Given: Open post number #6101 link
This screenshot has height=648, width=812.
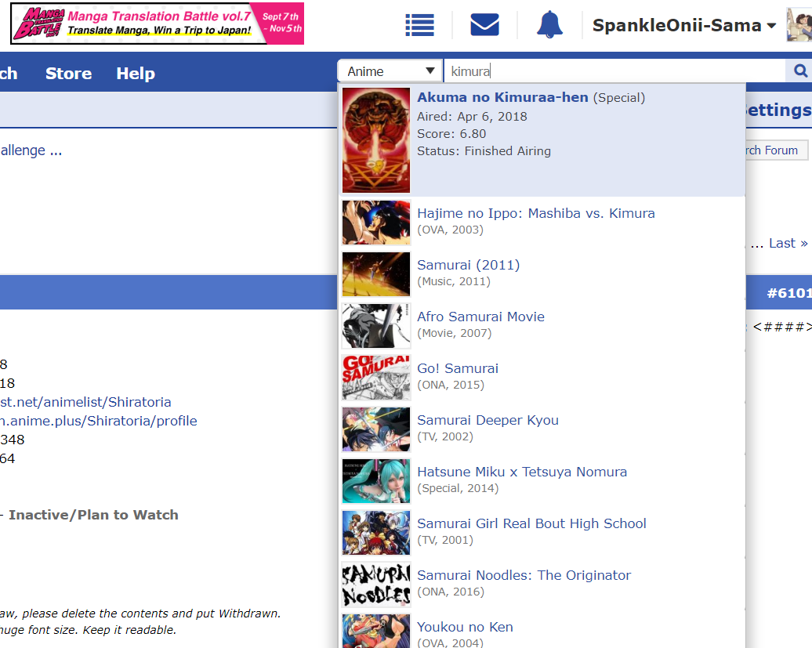Looking at the screenshot, I should (789, 293).
